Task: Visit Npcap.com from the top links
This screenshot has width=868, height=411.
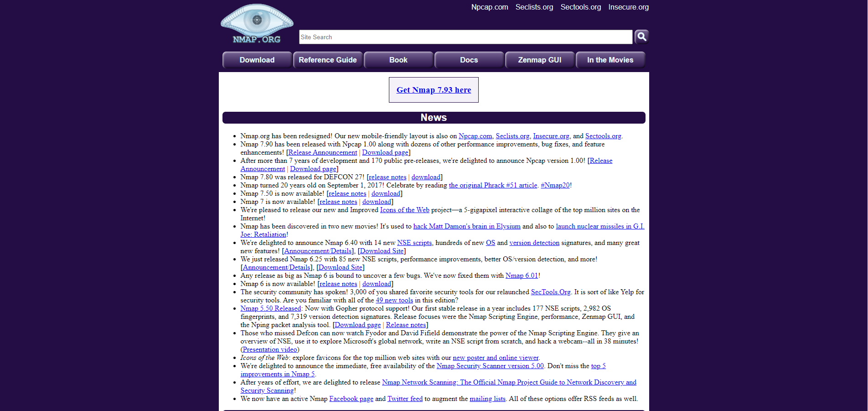Action: (x=490, y=7)
